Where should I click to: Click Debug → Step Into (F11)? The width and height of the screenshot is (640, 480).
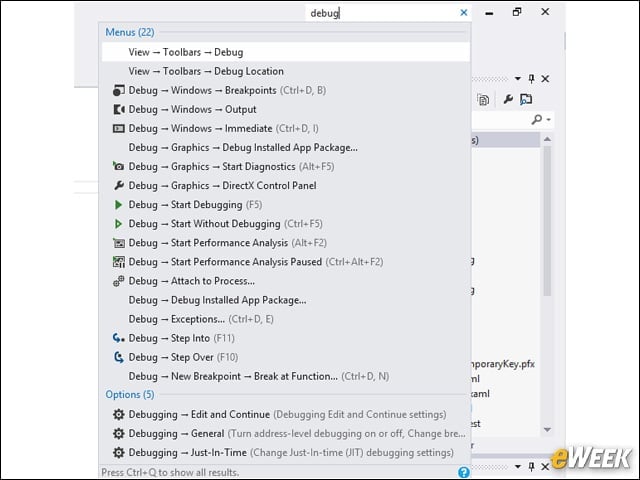(286, 338)
